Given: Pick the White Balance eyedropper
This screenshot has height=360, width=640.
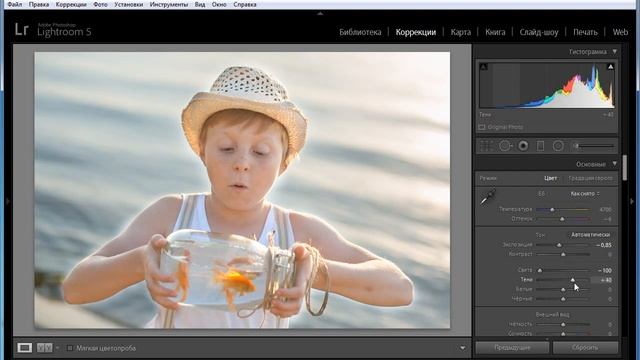Looking at the screenshot, I should [488, 197].
